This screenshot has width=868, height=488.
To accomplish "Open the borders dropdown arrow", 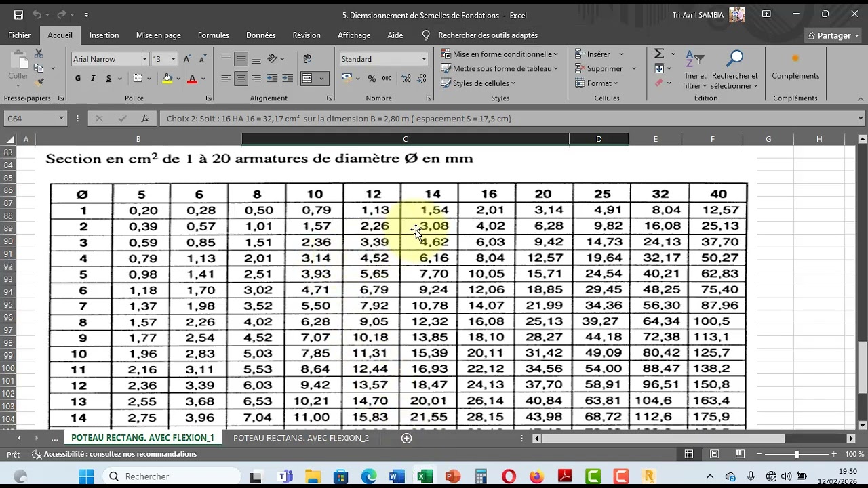I will pyautogui.click(x=149, y=79).
